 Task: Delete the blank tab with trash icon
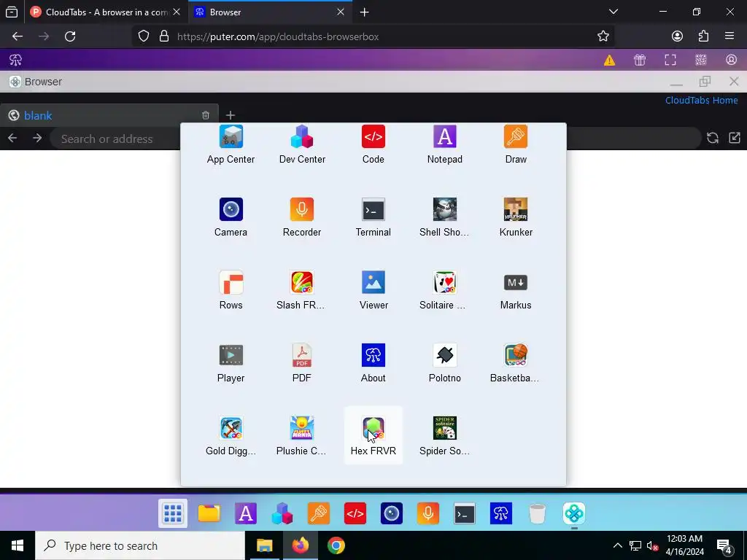(205, 115)
